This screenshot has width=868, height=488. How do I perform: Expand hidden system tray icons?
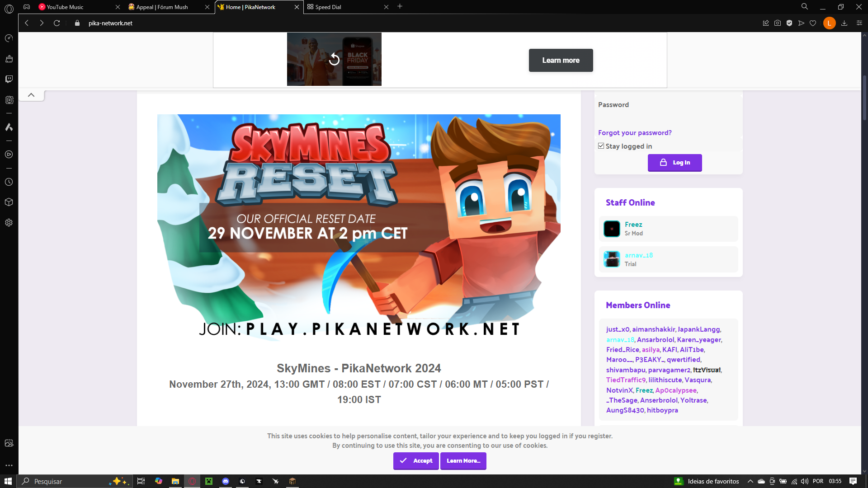750,481
